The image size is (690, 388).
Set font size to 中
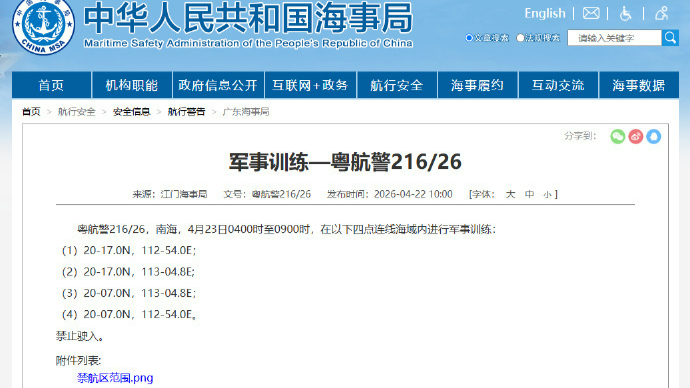pyautogui.click(x=529, y=194)
